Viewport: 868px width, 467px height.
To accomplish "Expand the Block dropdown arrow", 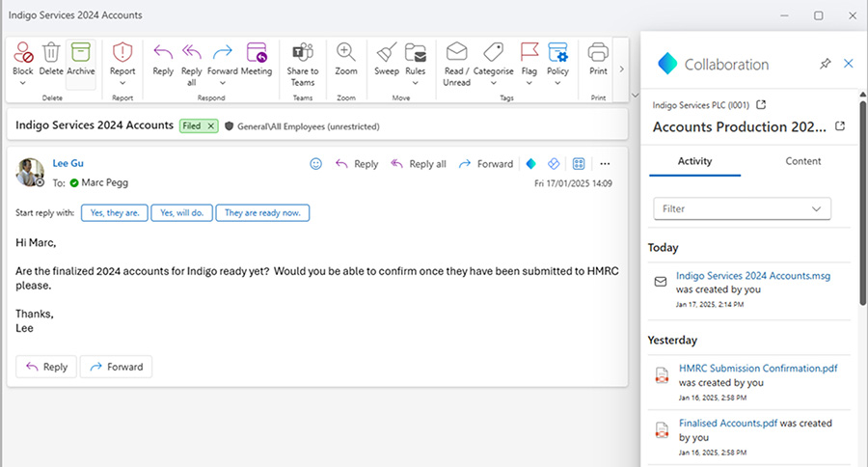I will 22,83.
